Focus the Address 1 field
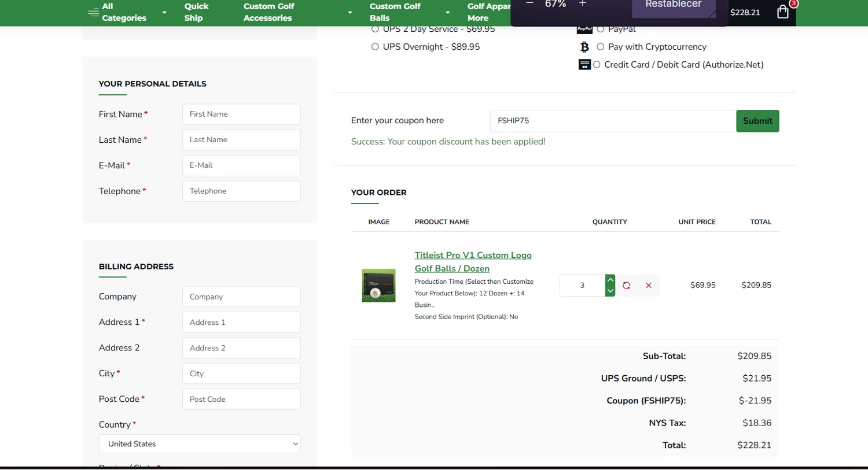This screenshot has height=470, width=868. [x=241, y=323]
